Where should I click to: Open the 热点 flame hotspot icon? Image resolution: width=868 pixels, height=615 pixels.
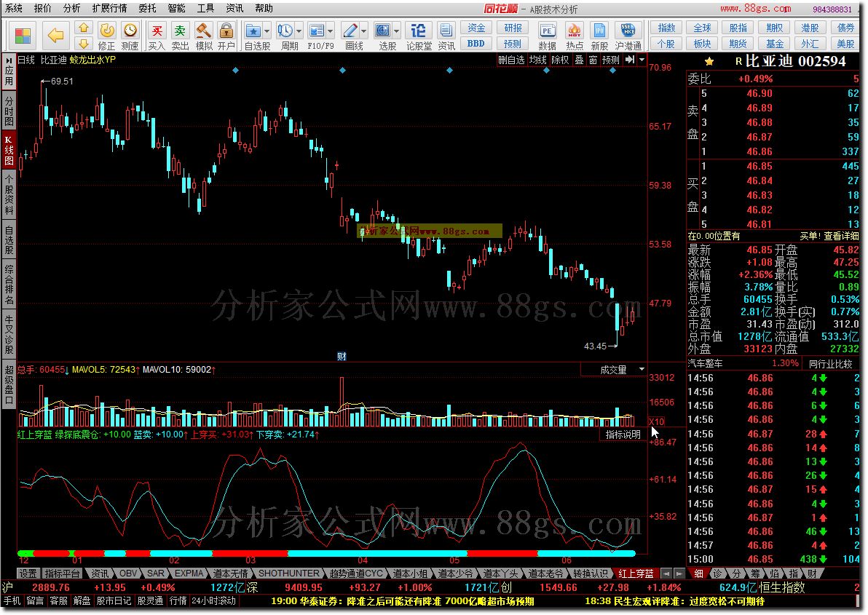coord(574,31)
